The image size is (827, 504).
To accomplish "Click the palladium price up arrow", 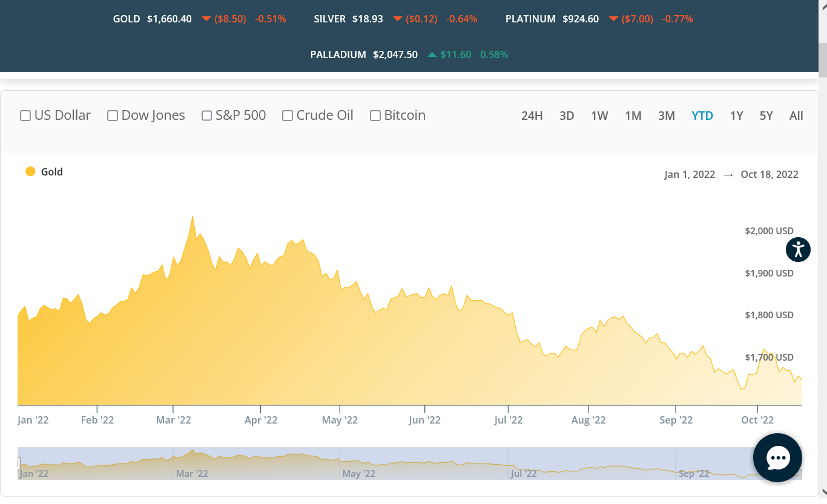I will click(432, 54).
